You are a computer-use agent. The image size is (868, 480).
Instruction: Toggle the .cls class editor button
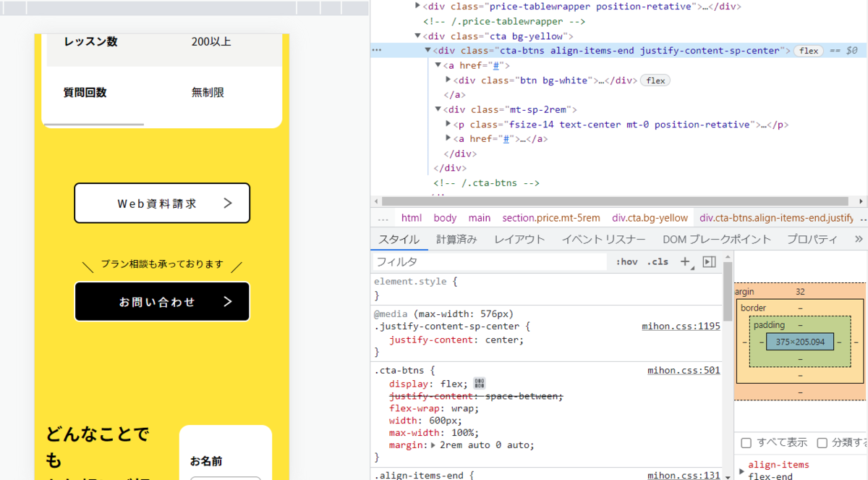pyautogui.click(x=658, y=261)
